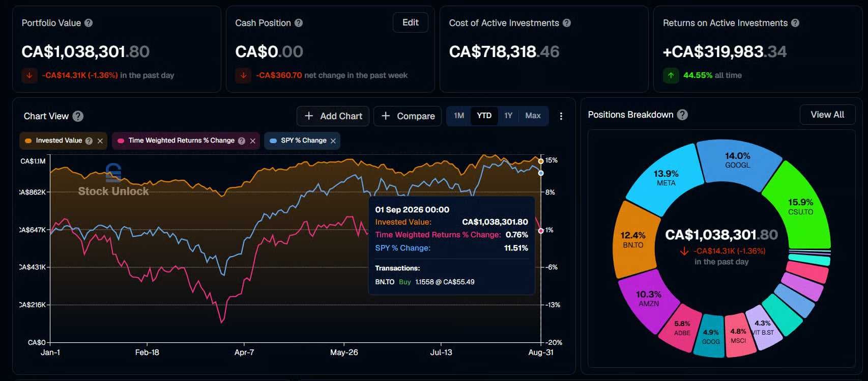Select the CSU.TO 15.9% donut segment
This screenshot has width=868, height=381.
click(800, 206)
